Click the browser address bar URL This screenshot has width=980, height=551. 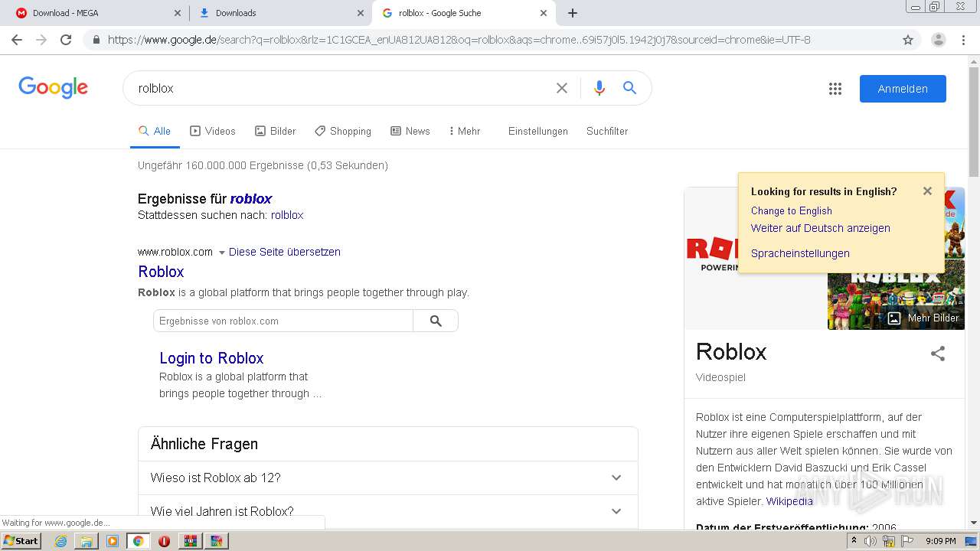coord(459,40)
